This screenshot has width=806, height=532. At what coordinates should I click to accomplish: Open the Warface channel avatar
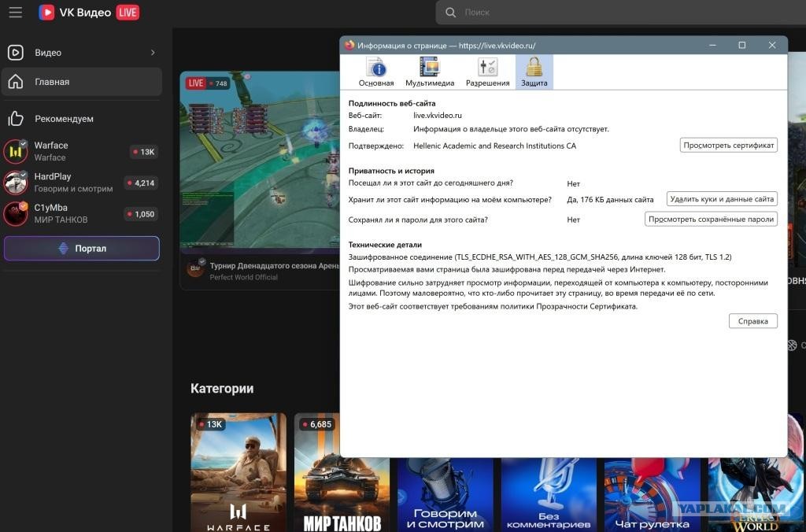pyautogui.click(x=16, y=152)
